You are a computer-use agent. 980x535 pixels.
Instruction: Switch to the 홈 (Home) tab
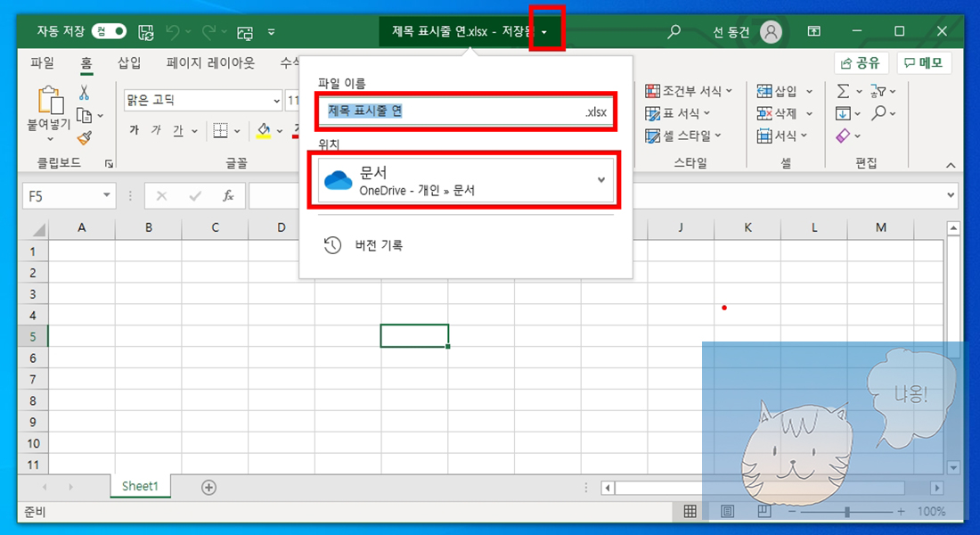point(86,62)
